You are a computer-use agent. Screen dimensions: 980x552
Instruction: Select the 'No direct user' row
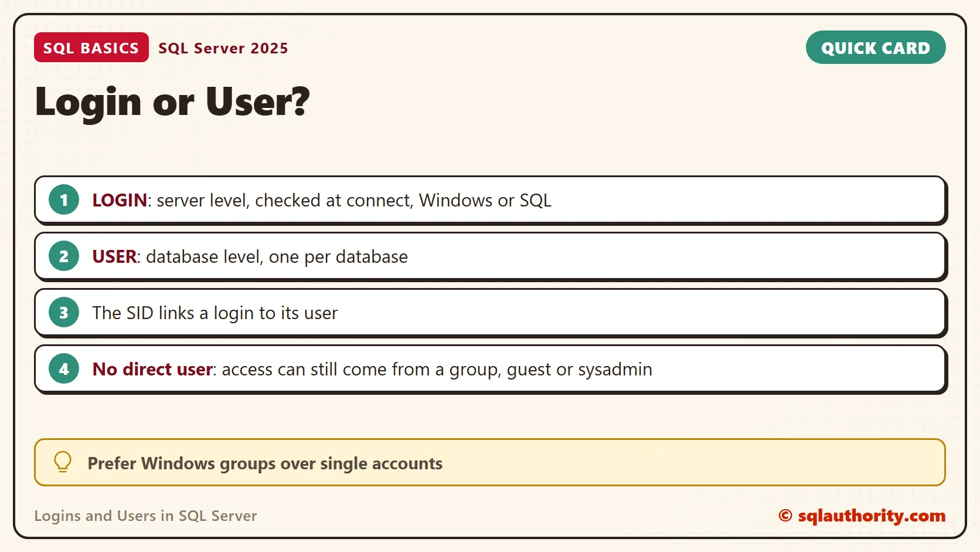click(491, 369)
